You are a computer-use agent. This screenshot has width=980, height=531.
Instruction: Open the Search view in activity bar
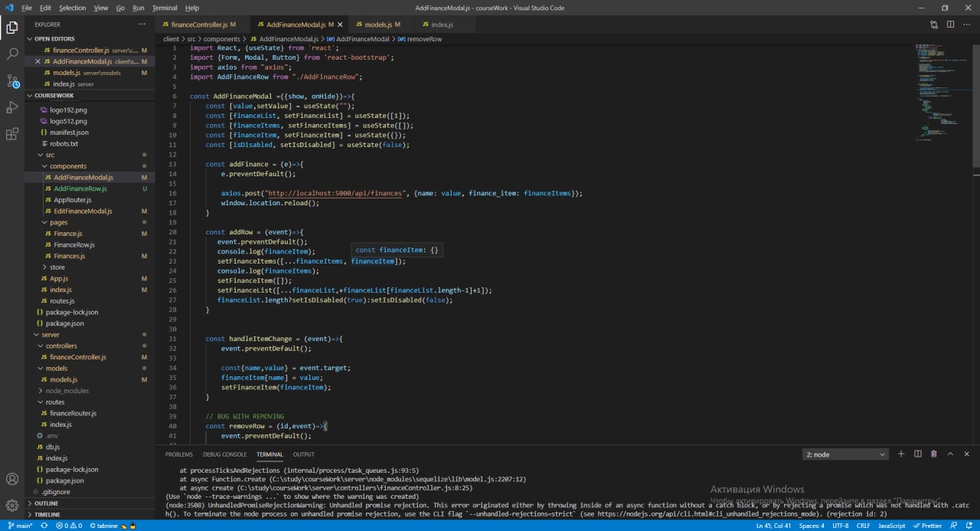click(x=12, y=54)
